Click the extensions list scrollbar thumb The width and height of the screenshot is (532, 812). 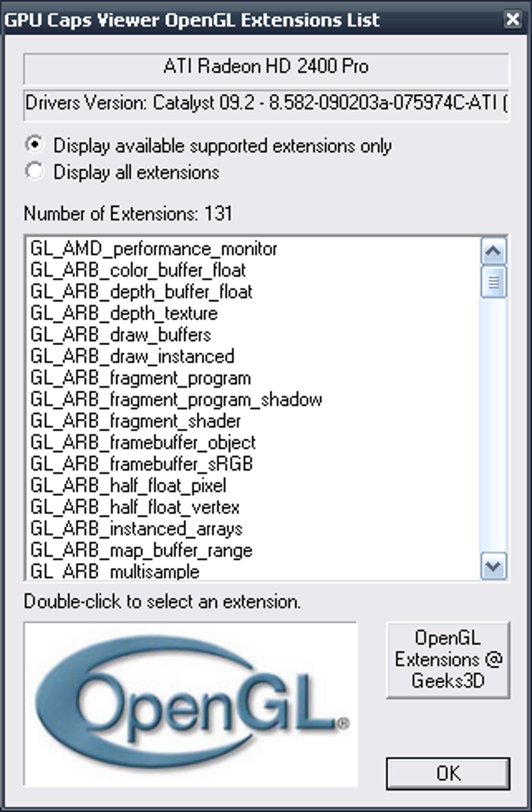tap(493, 282)
